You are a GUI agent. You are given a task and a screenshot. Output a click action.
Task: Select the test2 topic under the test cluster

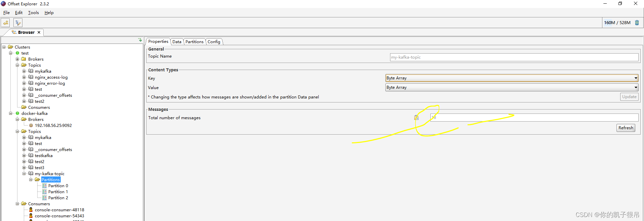tap(40, 101)
